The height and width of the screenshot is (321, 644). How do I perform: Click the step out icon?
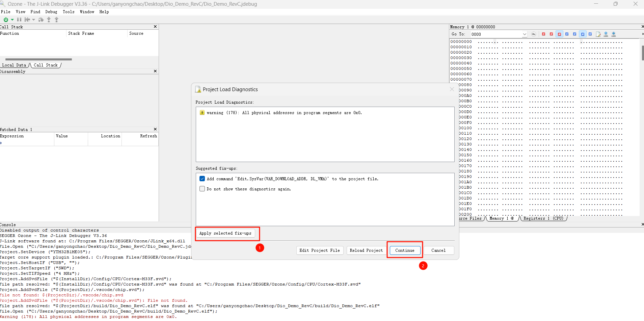pyautogui.click(x=56, y=20)
